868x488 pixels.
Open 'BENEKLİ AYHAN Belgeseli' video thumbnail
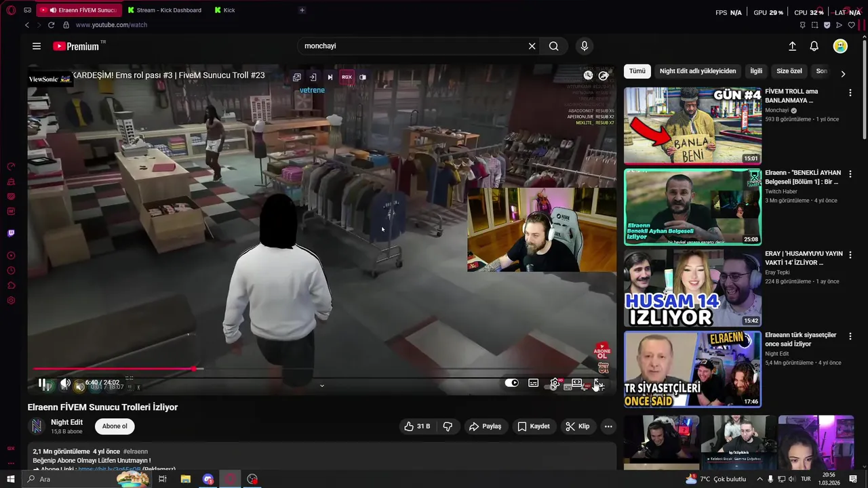(x=692, y=207)
